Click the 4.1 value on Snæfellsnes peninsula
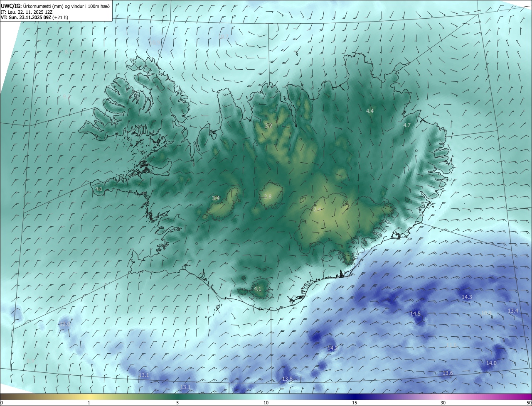Viewport: 532px width, 406px height. pos(99,188)
